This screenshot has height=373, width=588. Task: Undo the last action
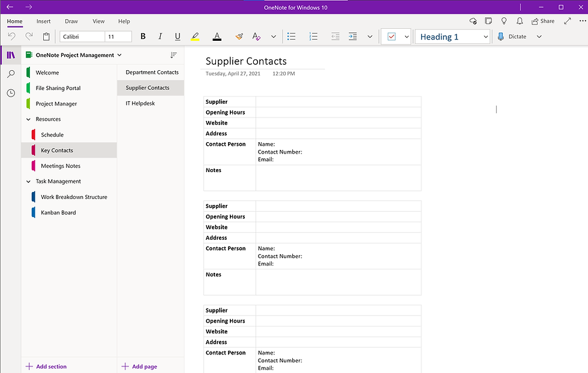11,37
